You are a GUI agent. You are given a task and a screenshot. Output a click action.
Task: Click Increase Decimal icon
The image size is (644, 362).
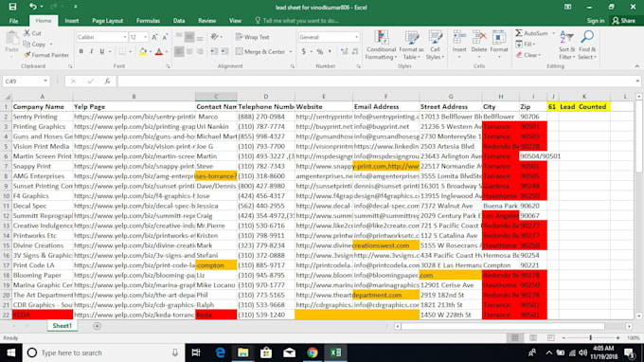click(x=344, y=52)
